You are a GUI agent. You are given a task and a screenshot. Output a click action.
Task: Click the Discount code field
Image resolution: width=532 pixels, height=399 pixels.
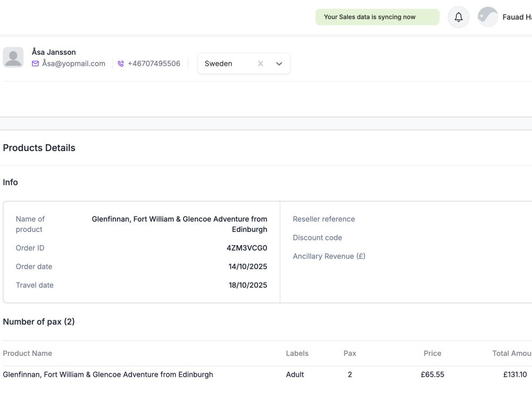tap(317, 238)
